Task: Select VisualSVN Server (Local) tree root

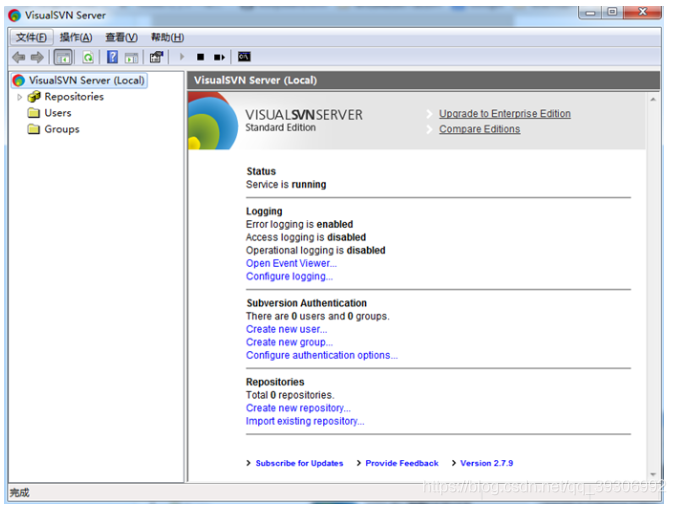Action: (x=79, y=80)
